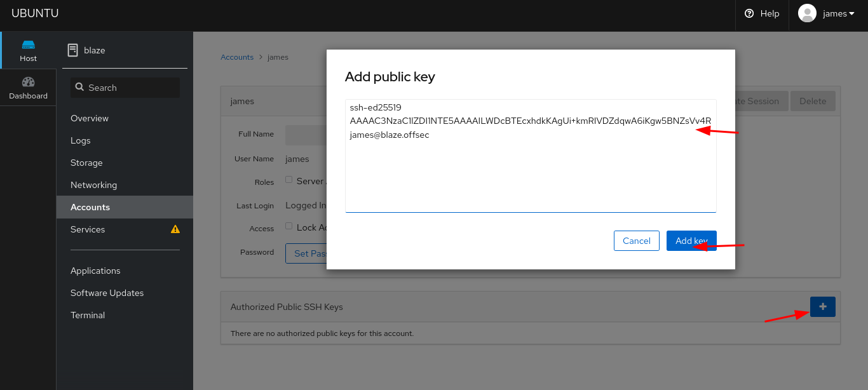Open the Overview sidebar item
The width and height of the screenshot is (868, 390).
coord(90,118)
